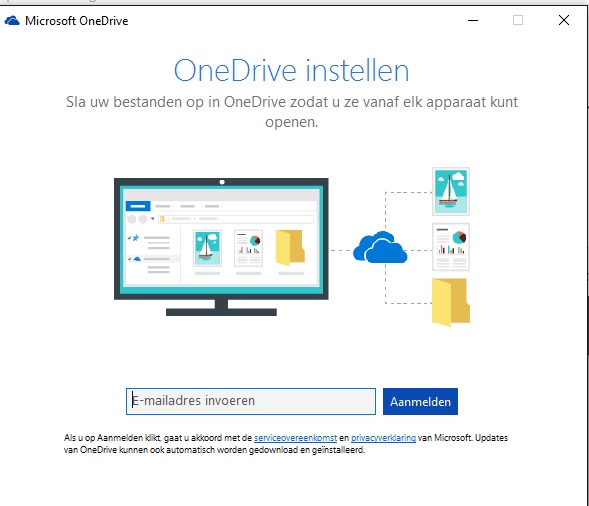This screenshot has height=506, width=589.
Task: Click the large blue cloud illustration
Action: [380, 247]
